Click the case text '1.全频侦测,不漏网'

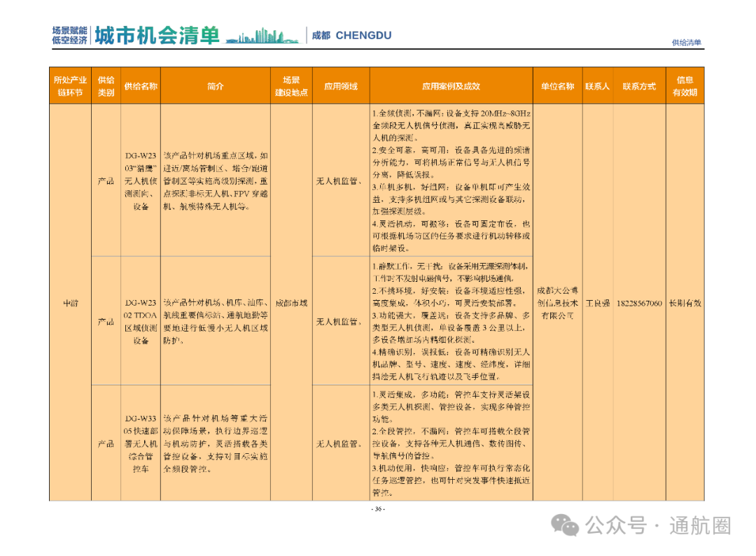[x=451, y=125]
